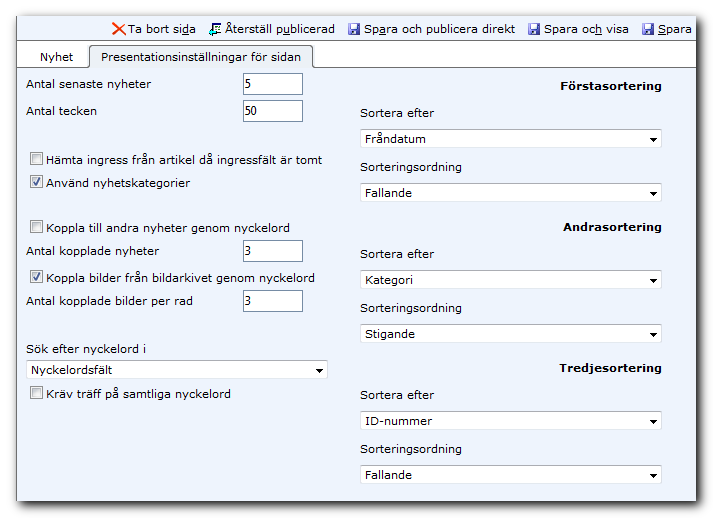The width and height of the screenshot is (713, 518).
Task: Click the Spara floppy disk icon
Action: [648, 29]
